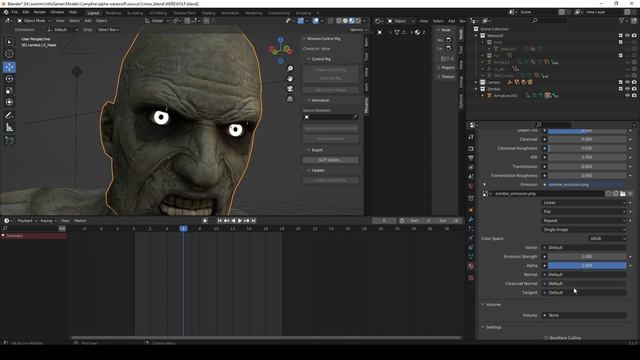Open the File menu
This screenshot has height=360, width=640.
coord(15,12)
